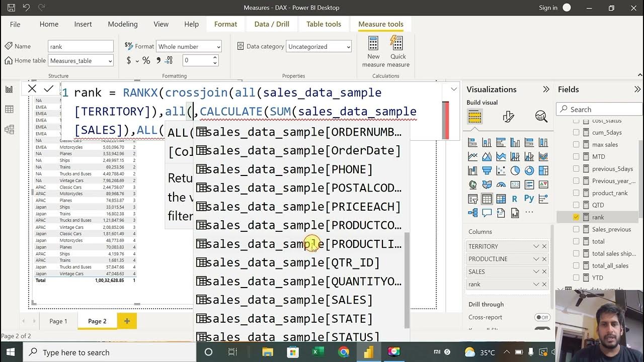Check the QTD measure

coord(576,205)
